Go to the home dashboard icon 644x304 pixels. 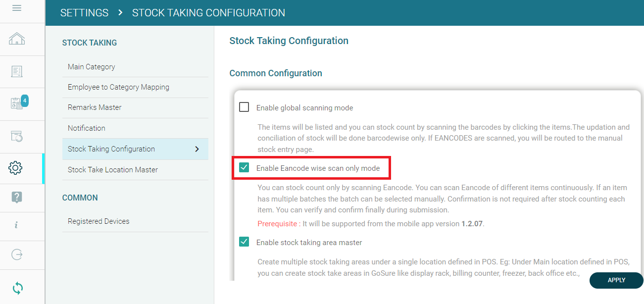pos(17,39)
